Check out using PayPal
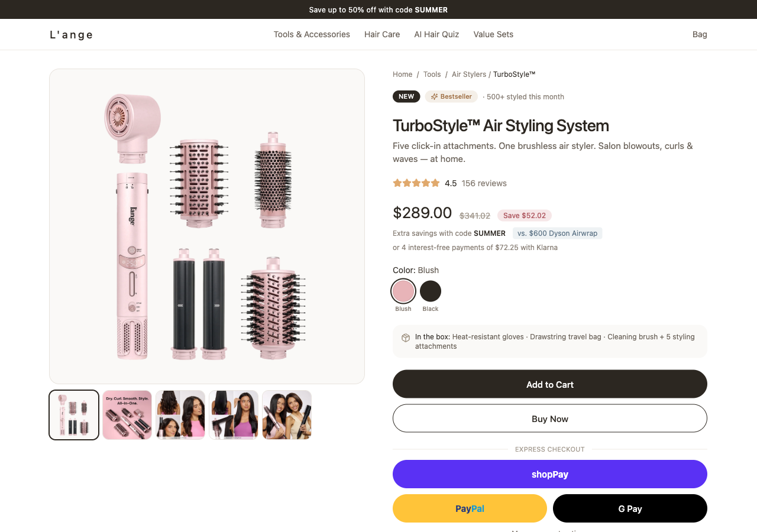 470,508
